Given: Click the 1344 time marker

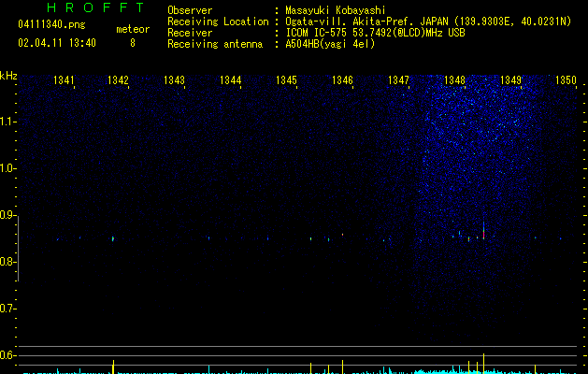Looking at the screenshot, I should point(230,80).
